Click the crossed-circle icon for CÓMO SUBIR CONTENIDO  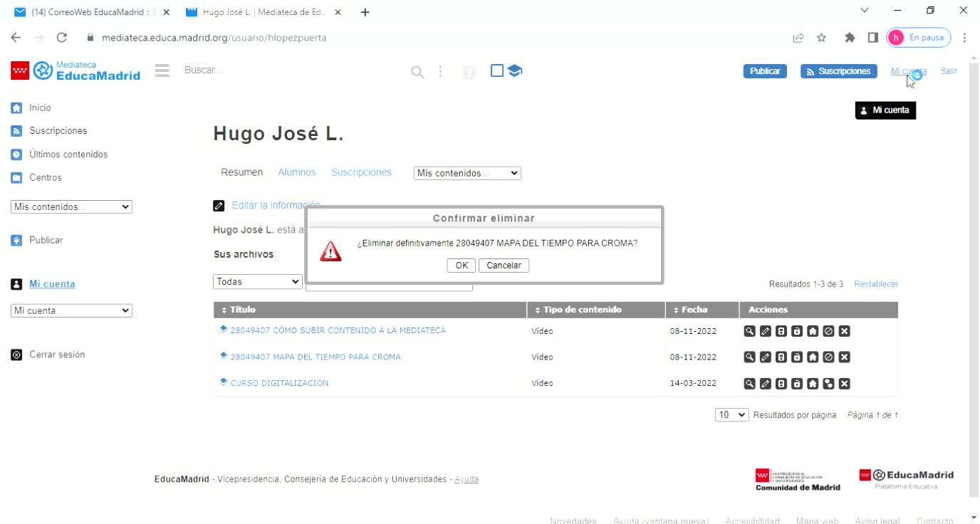(828, 331)
